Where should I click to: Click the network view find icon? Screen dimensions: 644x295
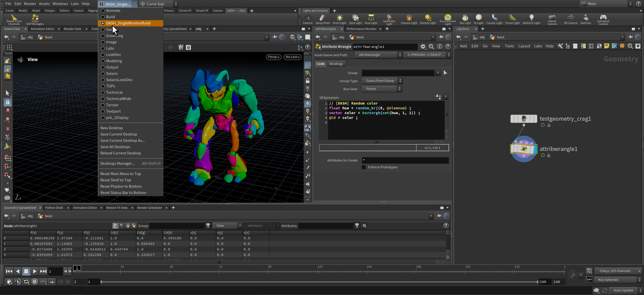point(630,46)
